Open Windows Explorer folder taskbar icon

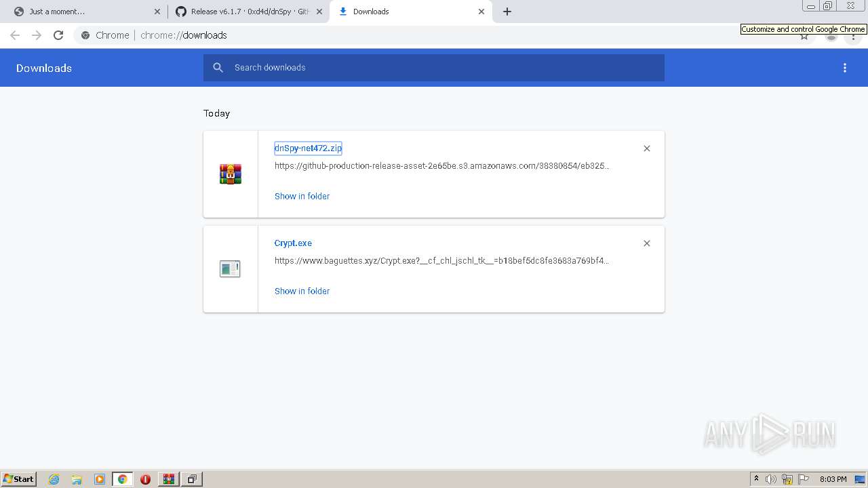point(77,479)
